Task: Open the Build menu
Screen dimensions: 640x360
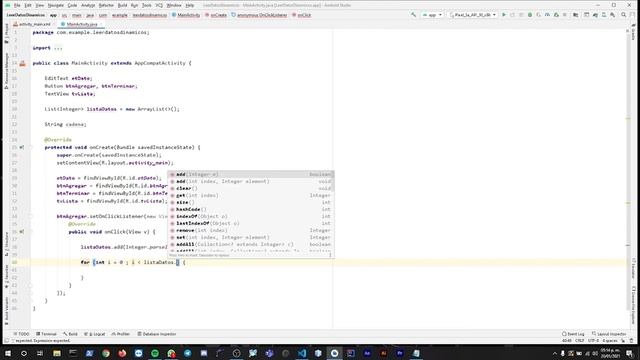Action: (122, 5)
